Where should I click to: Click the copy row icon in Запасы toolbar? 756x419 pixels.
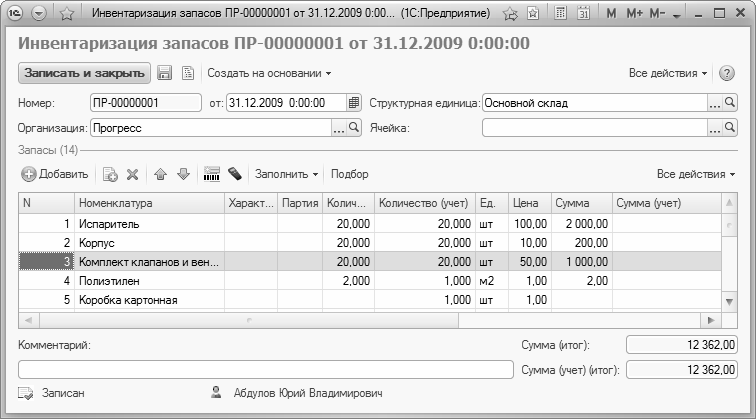click(111, 174)
